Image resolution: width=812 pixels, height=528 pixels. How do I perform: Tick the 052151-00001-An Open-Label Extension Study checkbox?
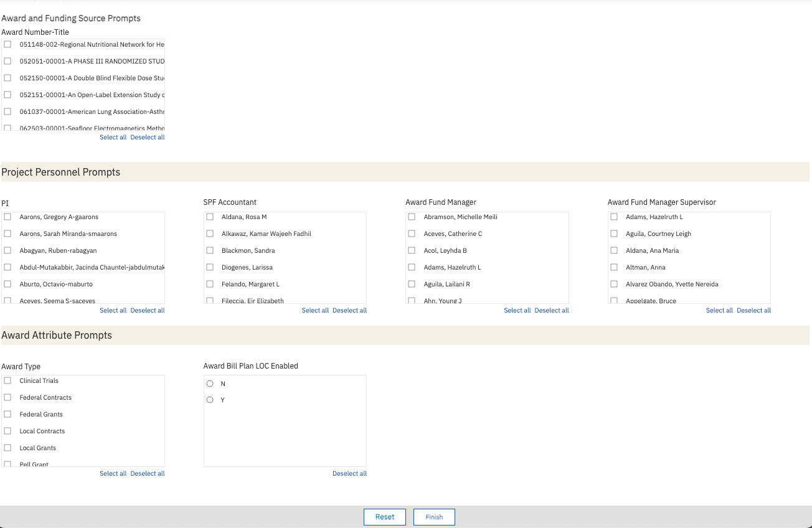click(7, 95)
